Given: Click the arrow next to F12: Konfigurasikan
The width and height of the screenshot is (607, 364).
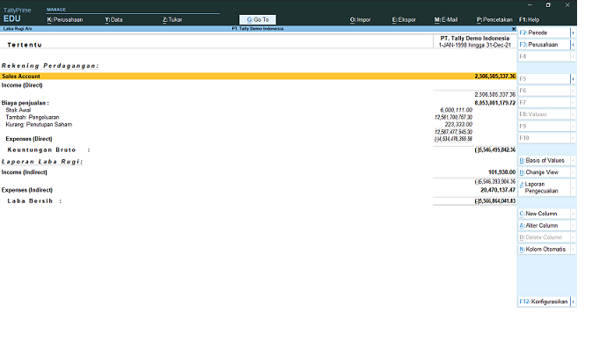Looking at the screenshot, I should (574, 302).
